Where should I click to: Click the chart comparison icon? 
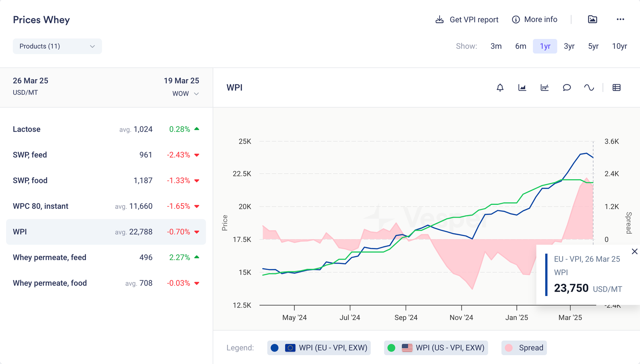point(544,88)
